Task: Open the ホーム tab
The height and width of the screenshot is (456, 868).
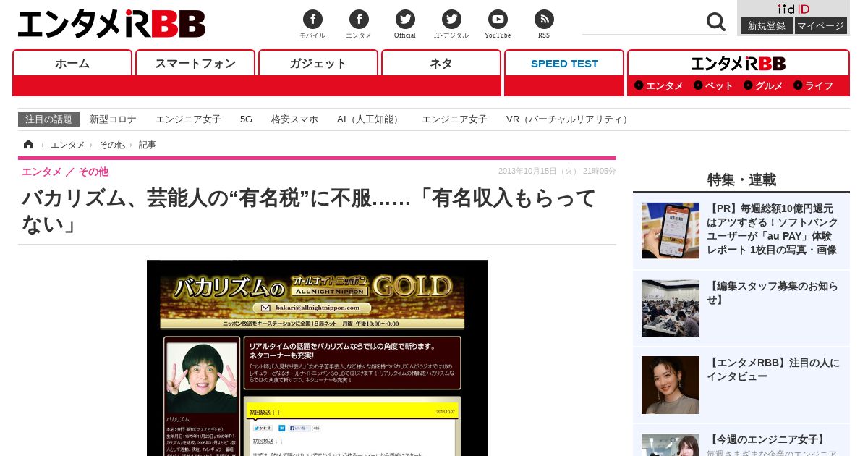Action: (x=72, y=64)
